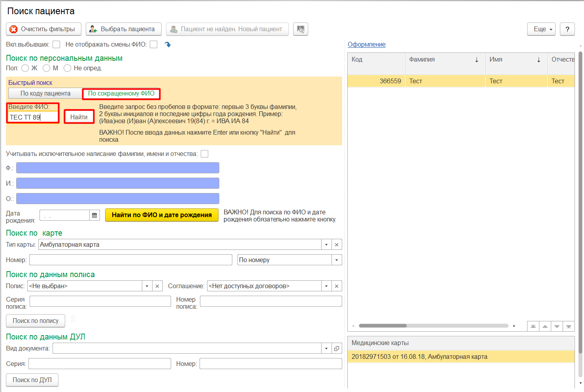
Task: Click the patient table horizontal scrollbar thumb
Action: click(x=382, y=326)
